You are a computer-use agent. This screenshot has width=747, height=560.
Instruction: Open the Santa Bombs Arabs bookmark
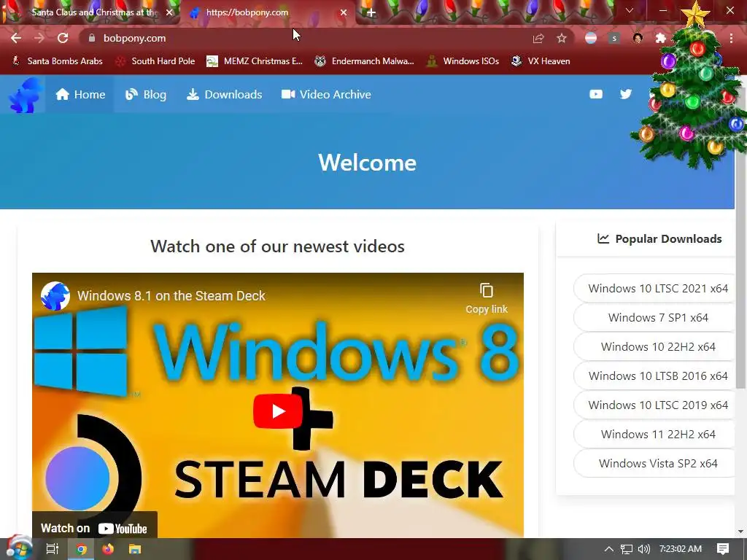pos(58,61)
